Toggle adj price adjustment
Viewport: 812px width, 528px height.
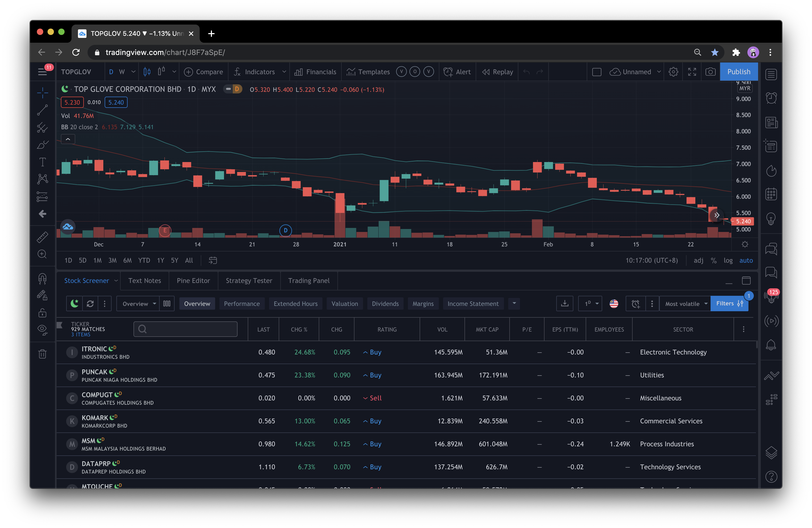pyautogui.click(x=698, y=261)
